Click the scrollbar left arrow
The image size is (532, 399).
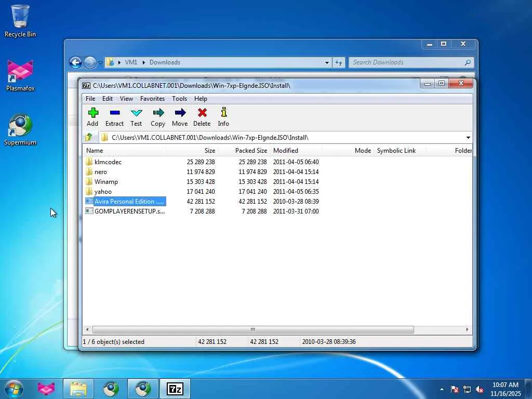[87, 329]
